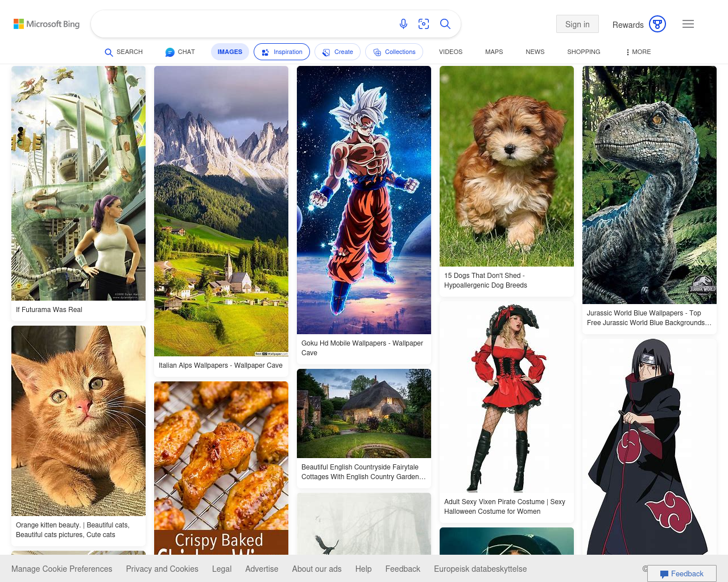Open the plain Feedback footer link

tap(403, 569)
